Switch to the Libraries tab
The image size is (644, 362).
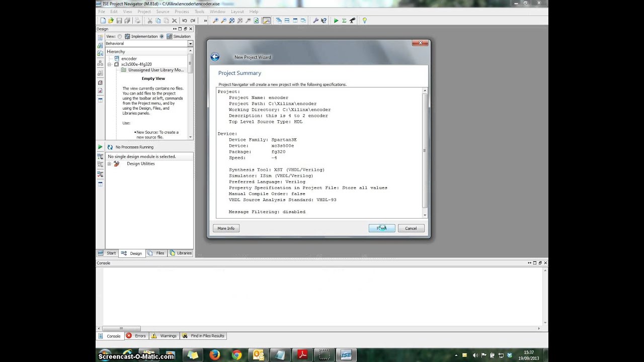tap(181, 253)
